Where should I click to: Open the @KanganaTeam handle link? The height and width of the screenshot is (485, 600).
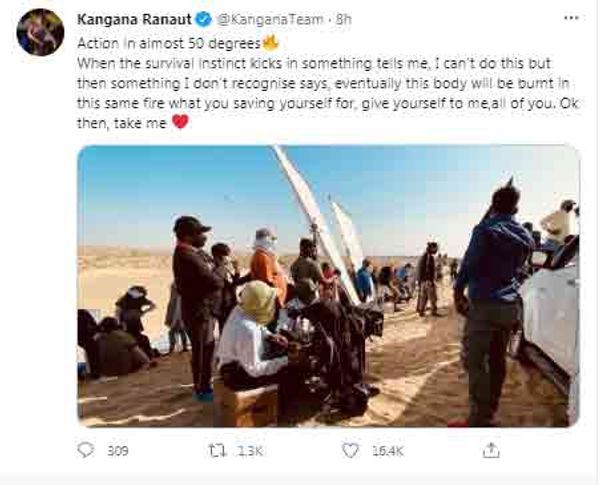270,19
